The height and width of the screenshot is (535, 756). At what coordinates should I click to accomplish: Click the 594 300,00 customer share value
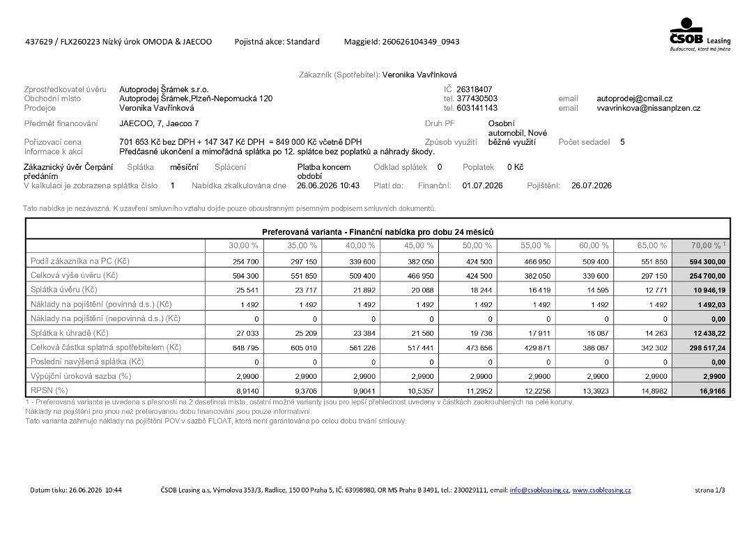pyautogui.click(x=708, y=262)
